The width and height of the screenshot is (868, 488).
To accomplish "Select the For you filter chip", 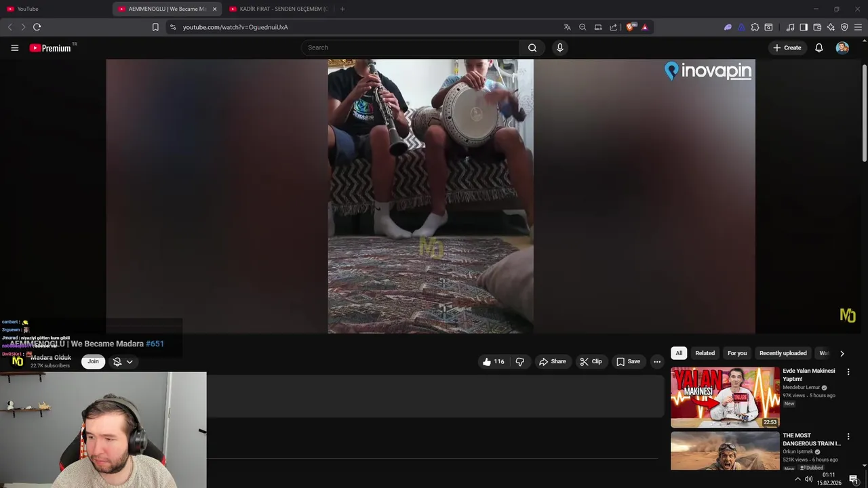I will pos(737,353).
